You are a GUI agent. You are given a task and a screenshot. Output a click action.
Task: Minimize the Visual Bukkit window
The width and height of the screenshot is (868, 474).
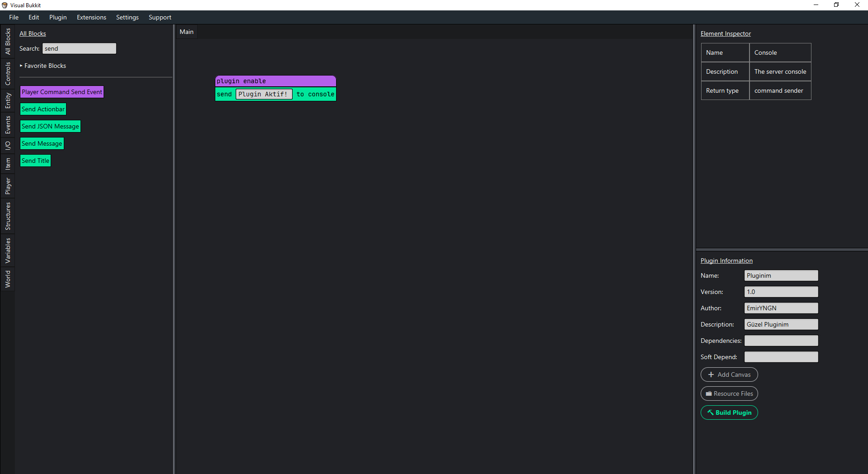[816, 5]
